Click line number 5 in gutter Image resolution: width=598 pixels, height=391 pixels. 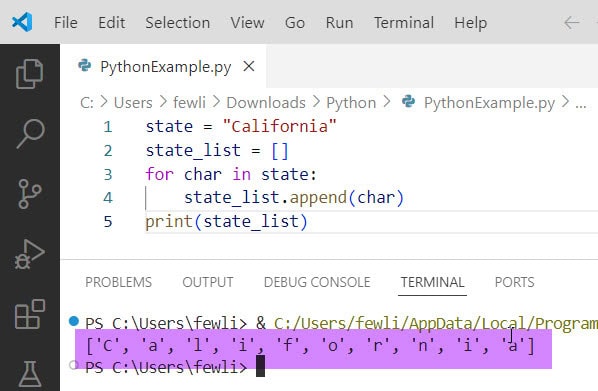[x=108, y=222]
